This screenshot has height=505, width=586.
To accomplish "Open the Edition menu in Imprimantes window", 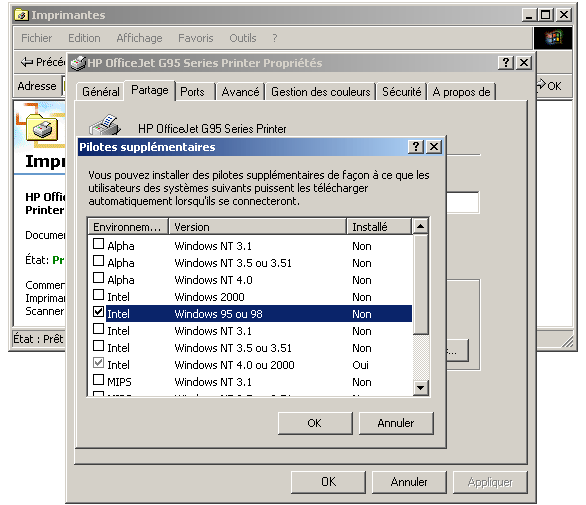I will [84, 38].
